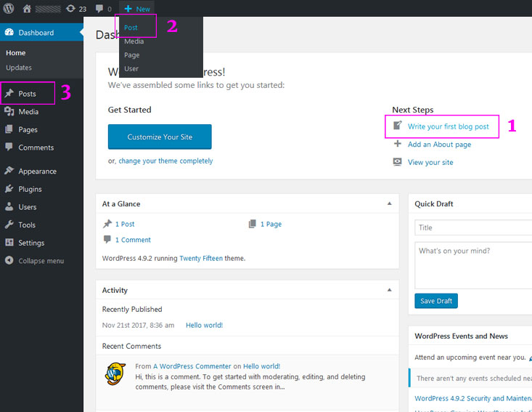Open the Hello world! post under Recently Published

(x=204, y=325)
